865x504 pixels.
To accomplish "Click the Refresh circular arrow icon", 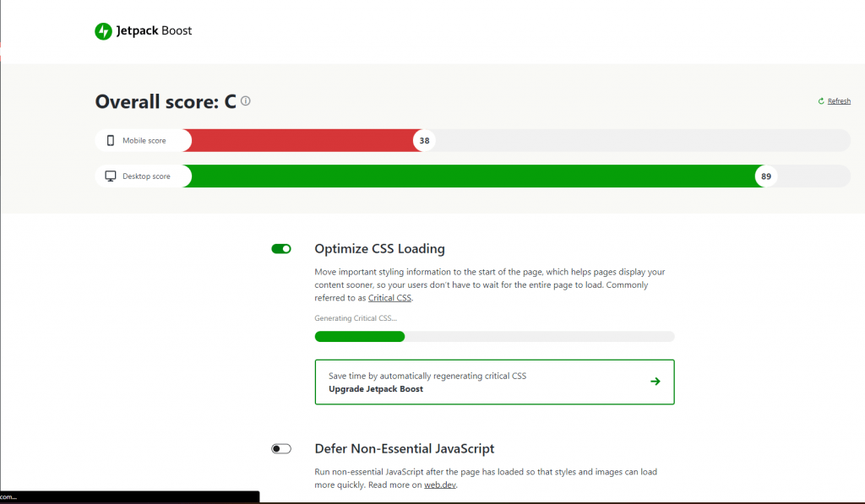I will [821, 101].
